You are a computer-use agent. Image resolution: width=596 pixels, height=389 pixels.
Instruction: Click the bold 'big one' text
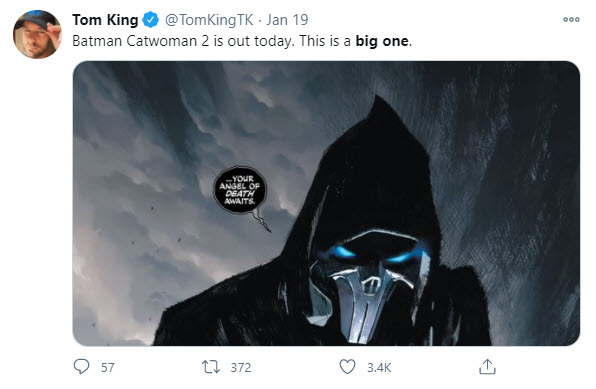click(382, 41)
